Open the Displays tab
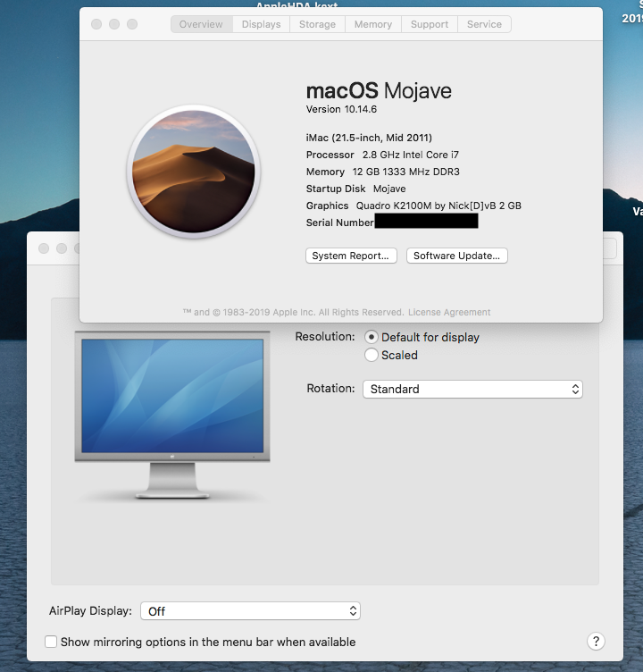This screenshot has height=672, width=643. [x=262, y=24]
